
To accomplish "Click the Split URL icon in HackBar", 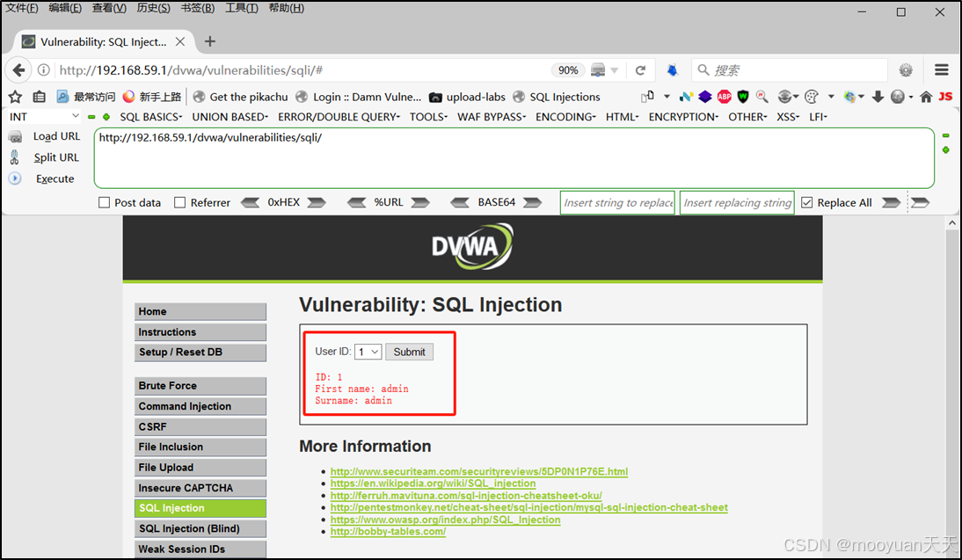I will point(15,157).
